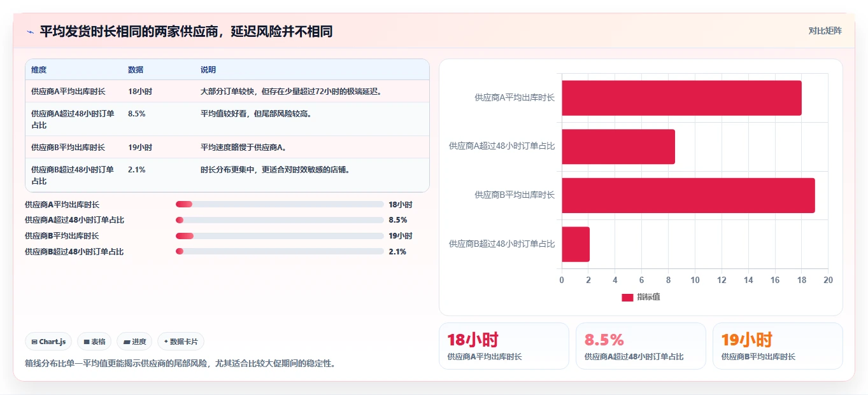Click the 供应商A平均出库时长 chart bar

tap(681, 98)
